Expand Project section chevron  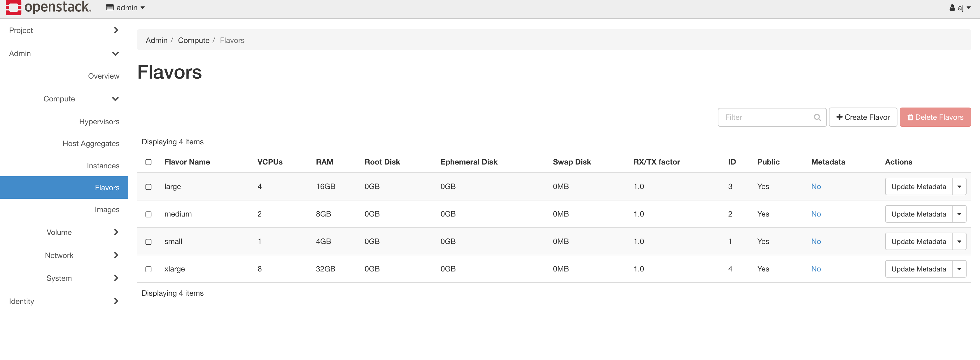pyautogui.click(x=116, y=30)
